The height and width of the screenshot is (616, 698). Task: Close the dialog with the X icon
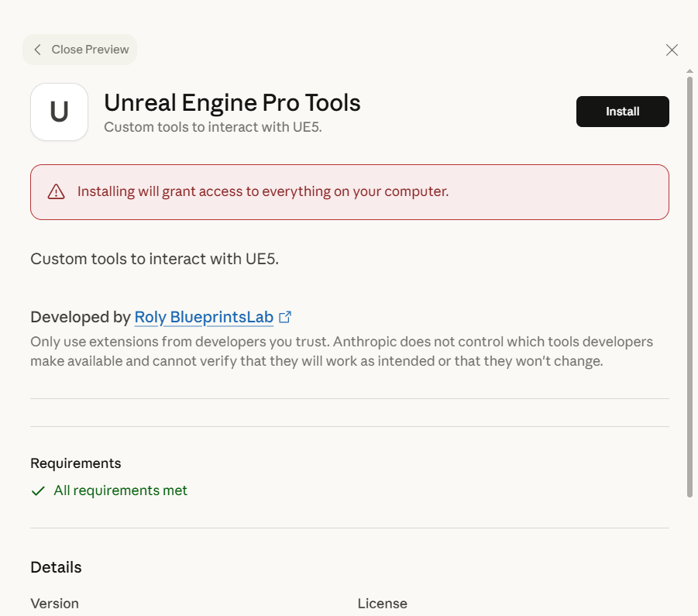coord(672,50)
